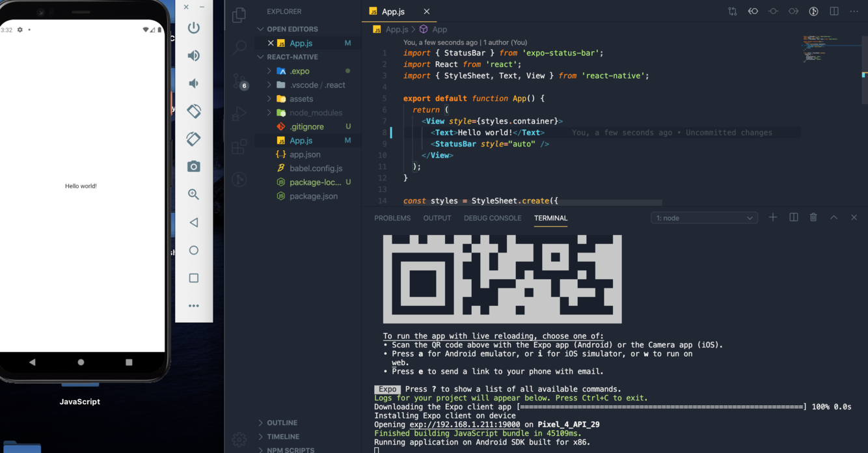Tap the Android recents button on phone screen

click(x=129, y=362)
